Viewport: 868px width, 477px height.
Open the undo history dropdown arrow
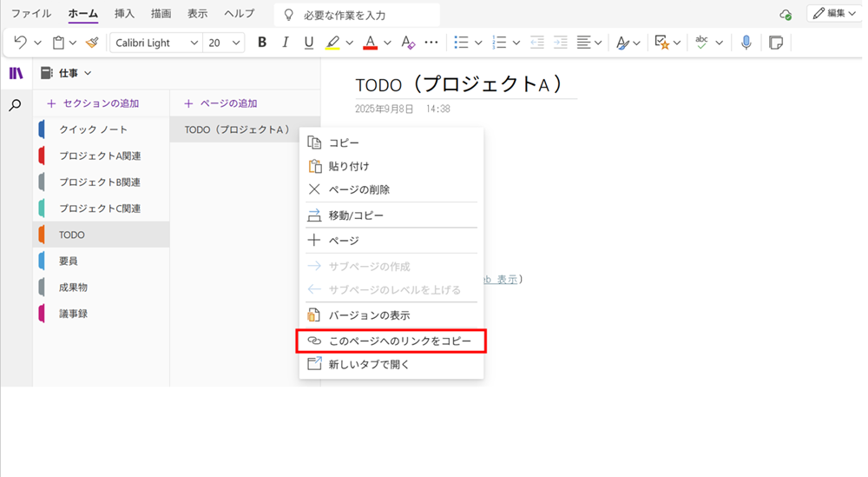(x=37, y=43)
